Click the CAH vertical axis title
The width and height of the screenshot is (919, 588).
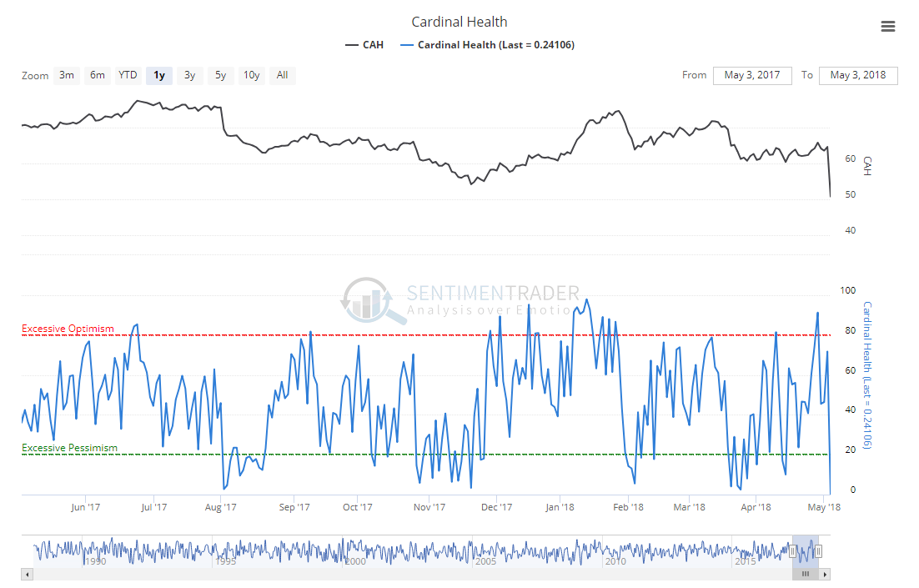click(867, 167)
